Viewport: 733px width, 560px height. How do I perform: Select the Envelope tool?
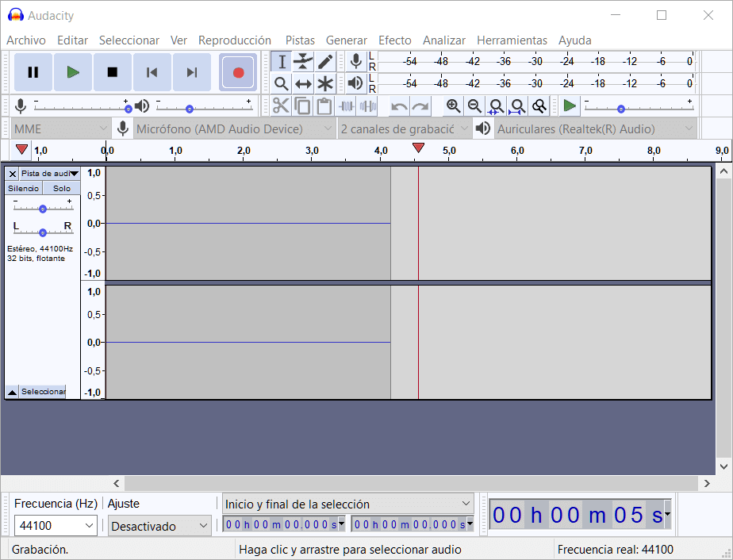click(x=303, y=61)
